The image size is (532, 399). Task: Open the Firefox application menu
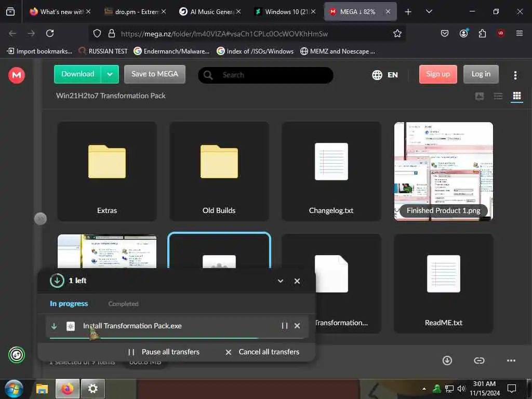(519, 33)
